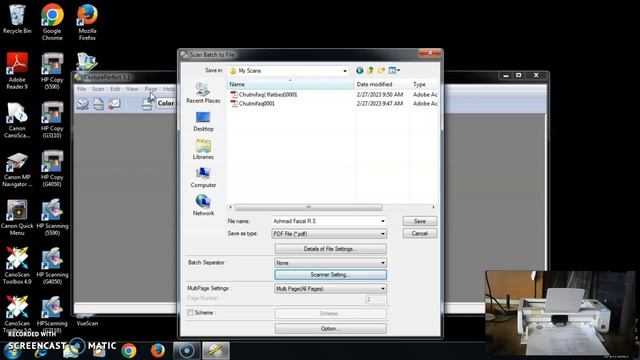This screenshot has height=360, width=640.
Task: Open File menu in CapturePerfect window
Action: click(x=82, y=89)
